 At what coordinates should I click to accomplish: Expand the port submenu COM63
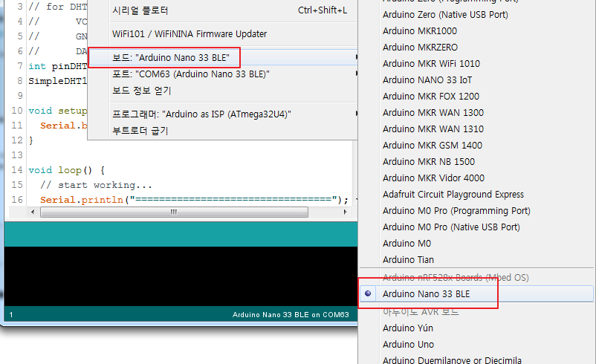click(222, 74)
